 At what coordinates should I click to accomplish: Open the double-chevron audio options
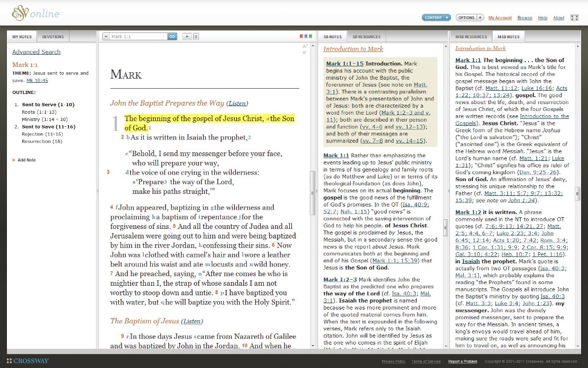coord(196,37)
